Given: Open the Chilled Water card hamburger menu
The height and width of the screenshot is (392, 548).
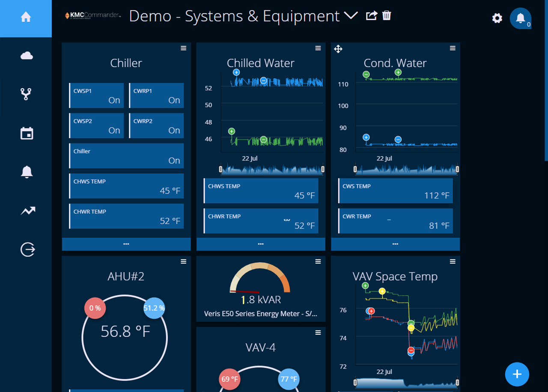Looking at the screenshot, I should click(318, 48).
